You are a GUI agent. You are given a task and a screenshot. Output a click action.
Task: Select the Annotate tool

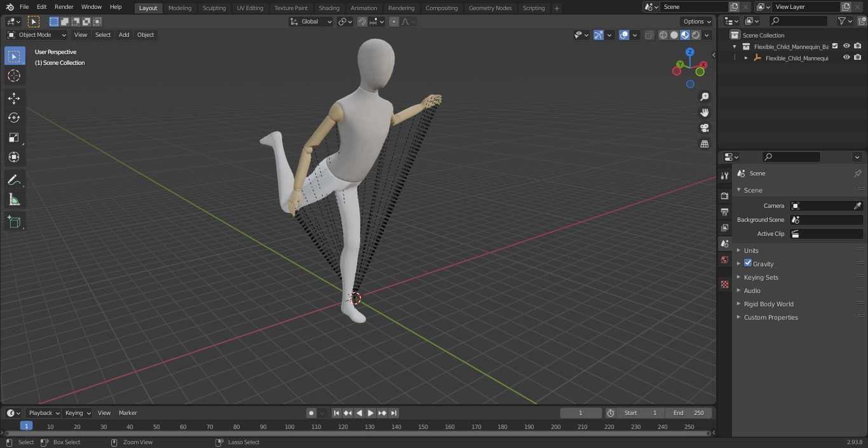pyautogui.click(x=14, y=180)
